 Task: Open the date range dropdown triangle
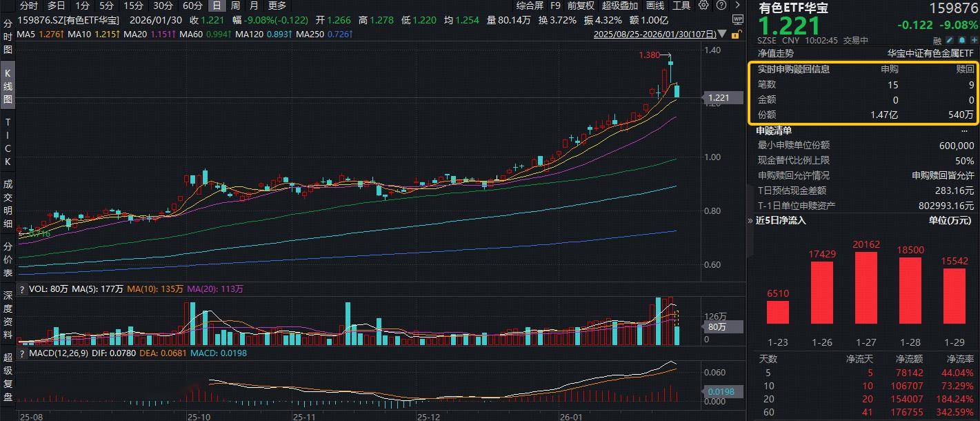[722, 34]
